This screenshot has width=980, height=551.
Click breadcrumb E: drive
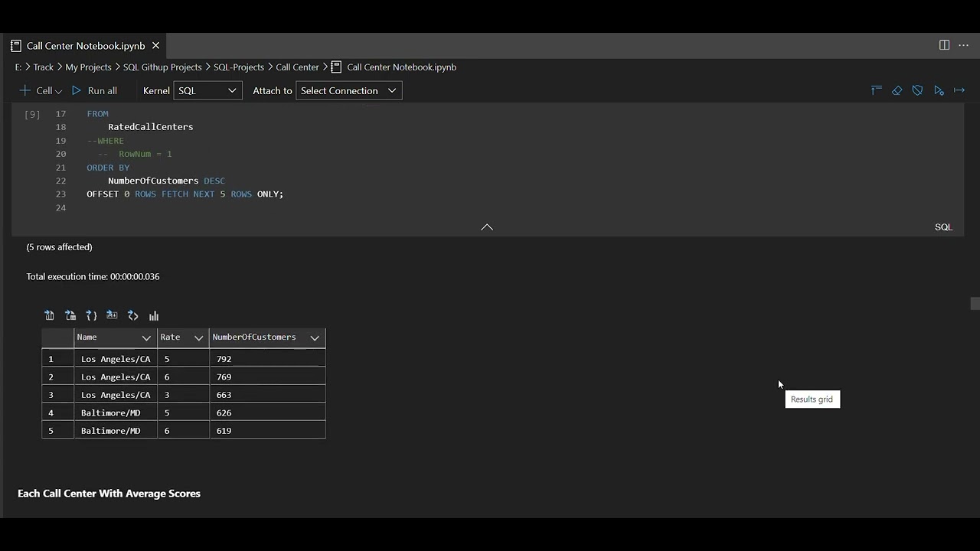pos(18,67)
